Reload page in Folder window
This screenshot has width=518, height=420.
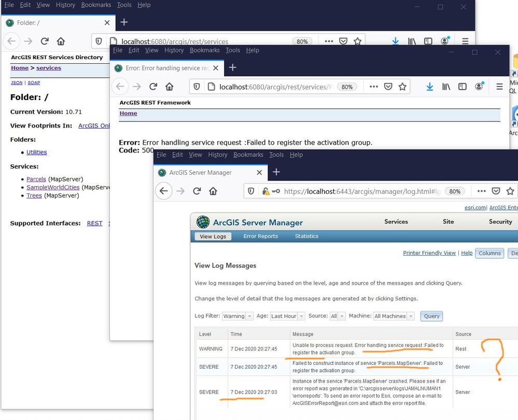coord(45,41)
